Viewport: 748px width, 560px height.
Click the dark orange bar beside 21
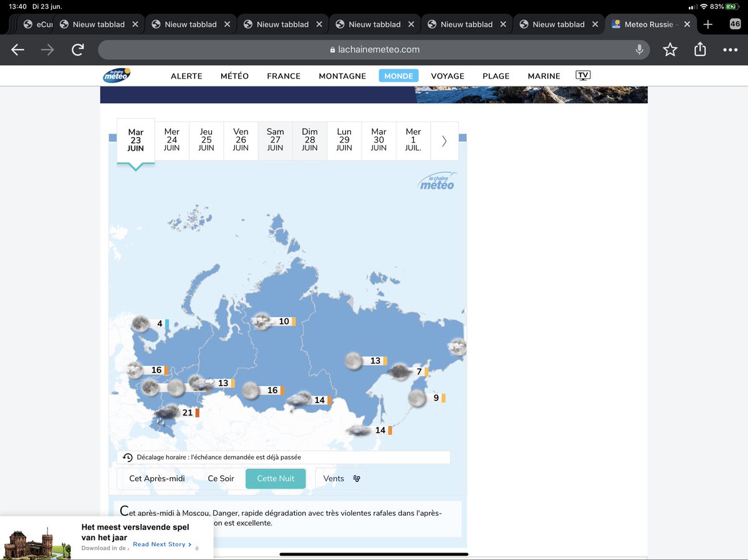(x=198, y=412)
